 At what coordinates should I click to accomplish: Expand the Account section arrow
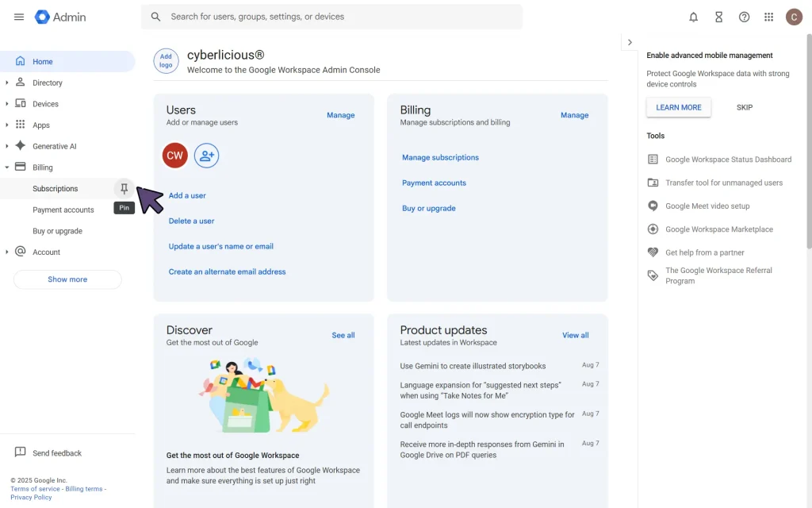pyautogui.click(x=6, y=252)
